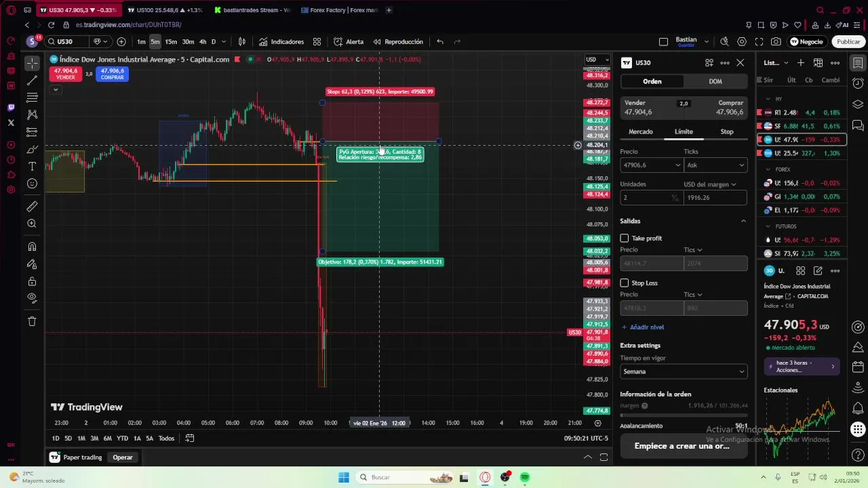This screenshot has width=868, height=488.
Task: Click the Negocie button
Action: (806, 42)
